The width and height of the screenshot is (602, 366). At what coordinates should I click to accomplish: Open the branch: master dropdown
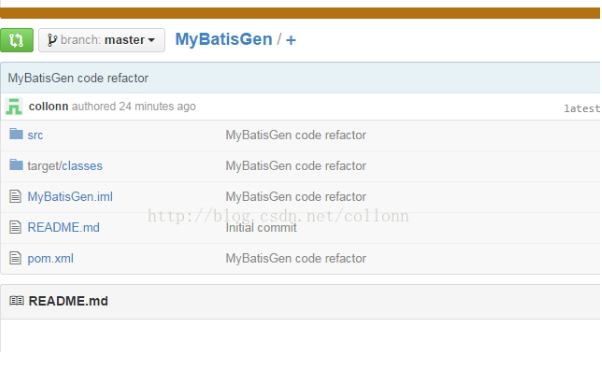pos(102,40)
